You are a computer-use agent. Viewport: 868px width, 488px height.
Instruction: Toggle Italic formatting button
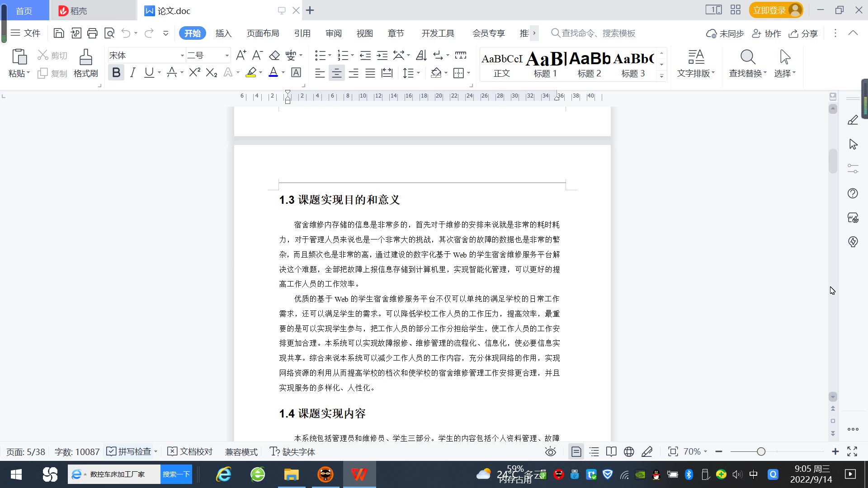tap(132, 73)
